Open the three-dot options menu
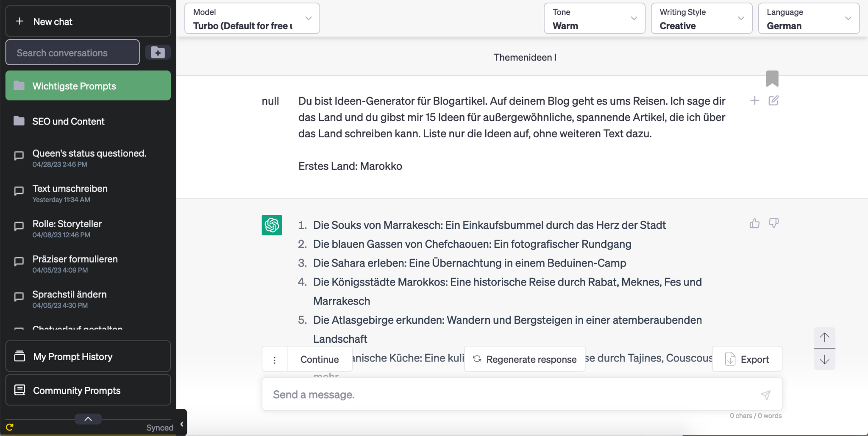Viewport: 868px width, 436px height. (275, 359)
